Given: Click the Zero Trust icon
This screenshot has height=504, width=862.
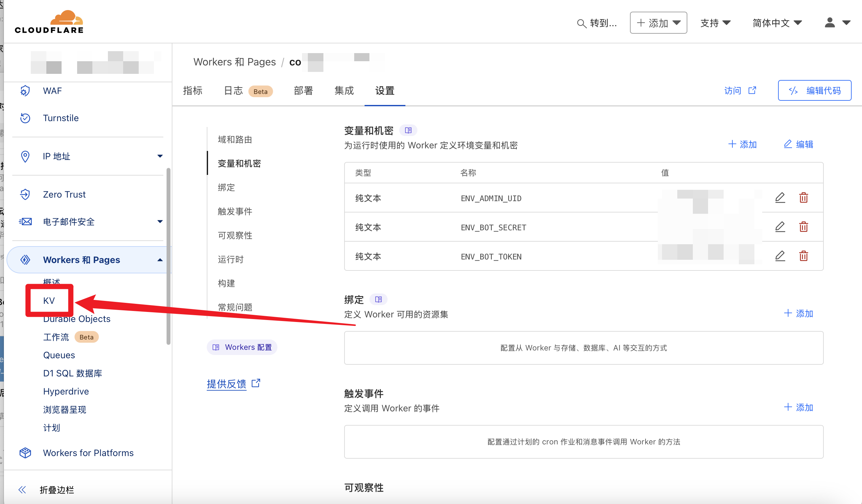Looking at the screenshot, I should (x=25, y=194).
